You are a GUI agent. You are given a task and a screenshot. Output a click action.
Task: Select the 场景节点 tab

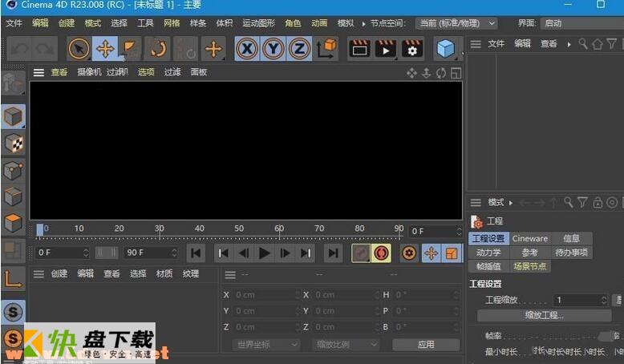tap(530, 266)
